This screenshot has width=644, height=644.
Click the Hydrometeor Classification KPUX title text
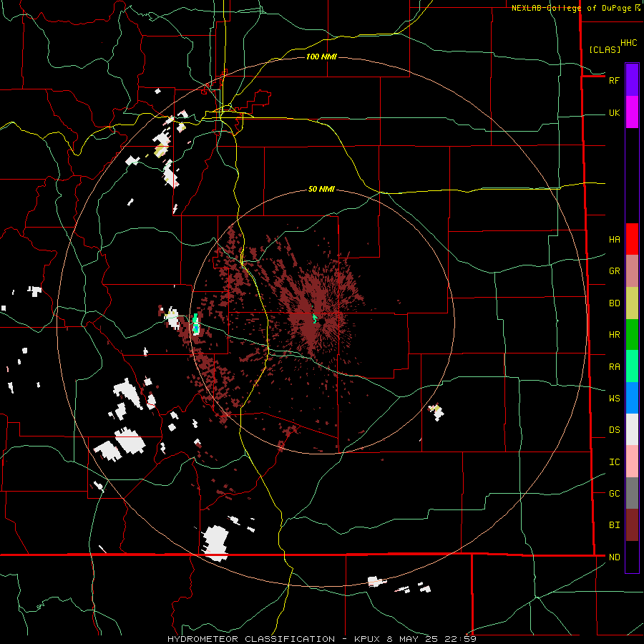tap(322, 639)
